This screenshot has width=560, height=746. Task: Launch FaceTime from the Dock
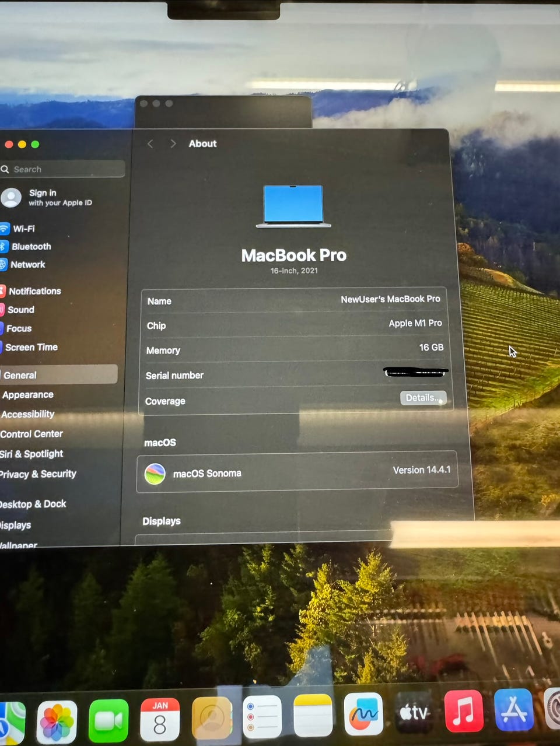(x=108, y=721)
